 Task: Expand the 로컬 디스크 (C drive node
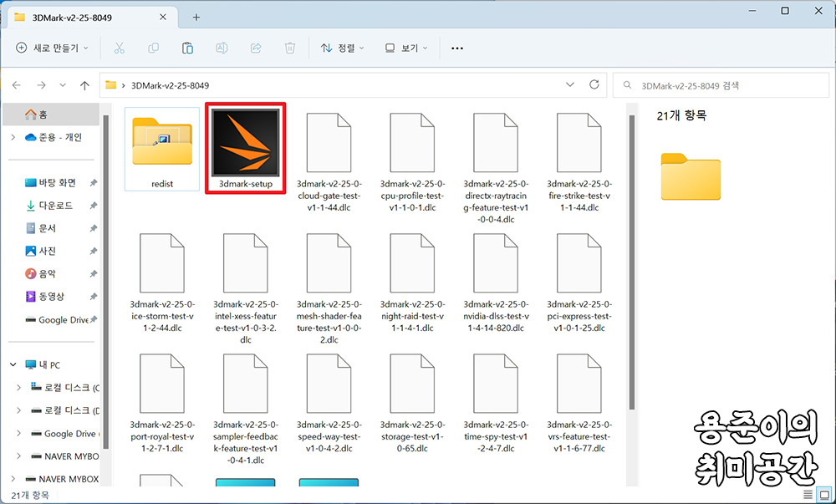pos(19,387)
